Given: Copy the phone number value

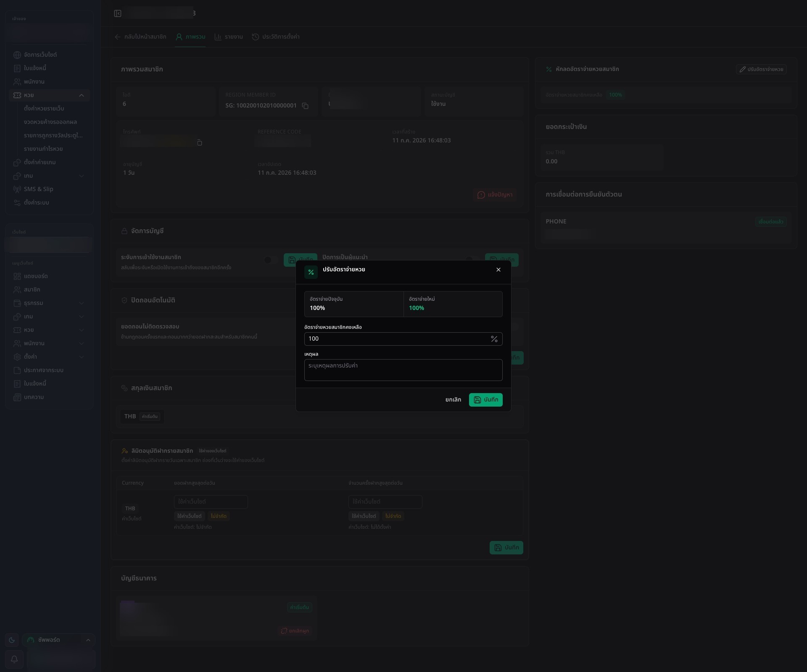Looking at the screenshot, I should [x=200, y=143].
